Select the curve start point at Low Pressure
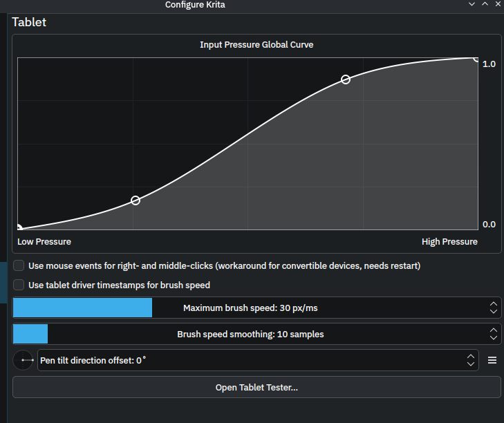Image resolution: width=504 pixels, height=423 pixels. [x=19, y=227]
